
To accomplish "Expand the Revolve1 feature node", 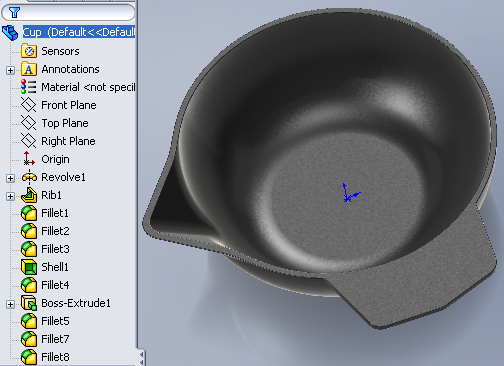I will click(x=10, y=178).
